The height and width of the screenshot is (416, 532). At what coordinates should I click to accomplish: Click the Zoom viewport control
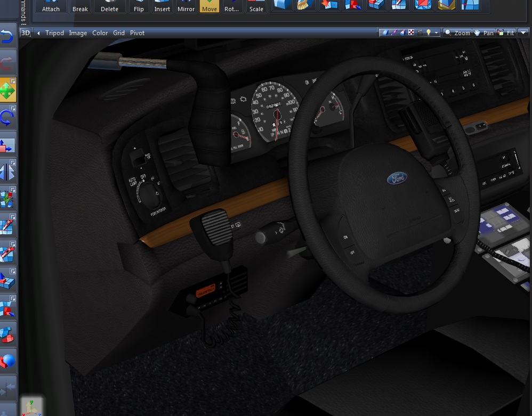click(458, 33)
